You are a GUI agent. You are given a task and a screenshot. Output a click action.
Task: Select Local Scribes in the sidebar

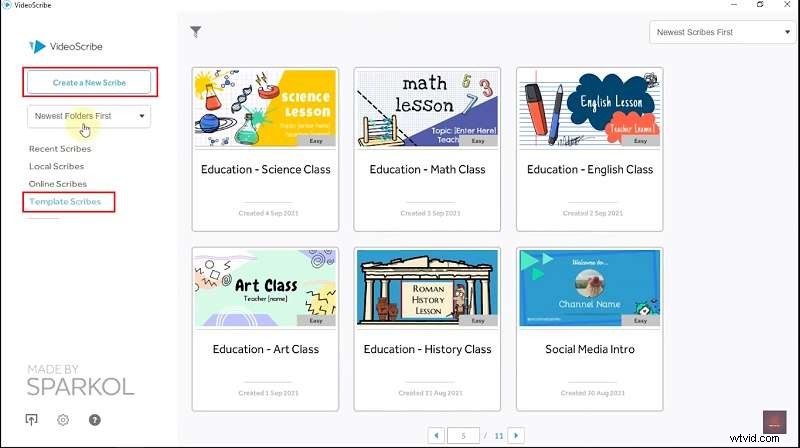56,166
